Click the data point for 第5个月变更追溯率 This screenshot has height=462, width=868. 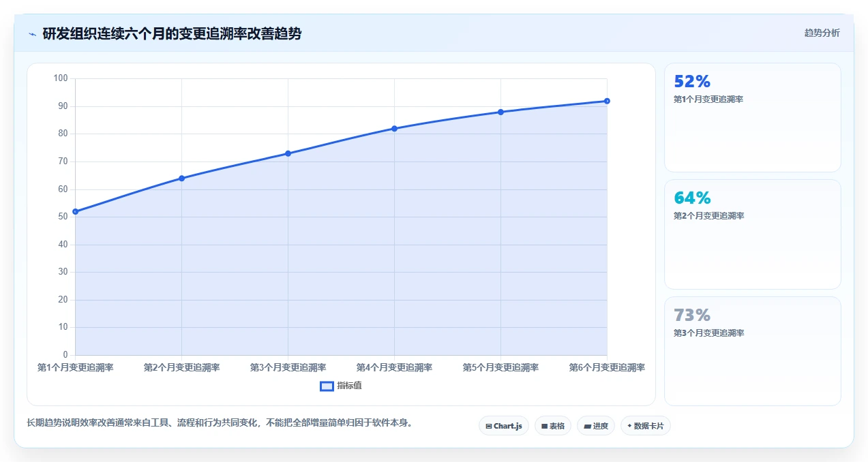500,112
